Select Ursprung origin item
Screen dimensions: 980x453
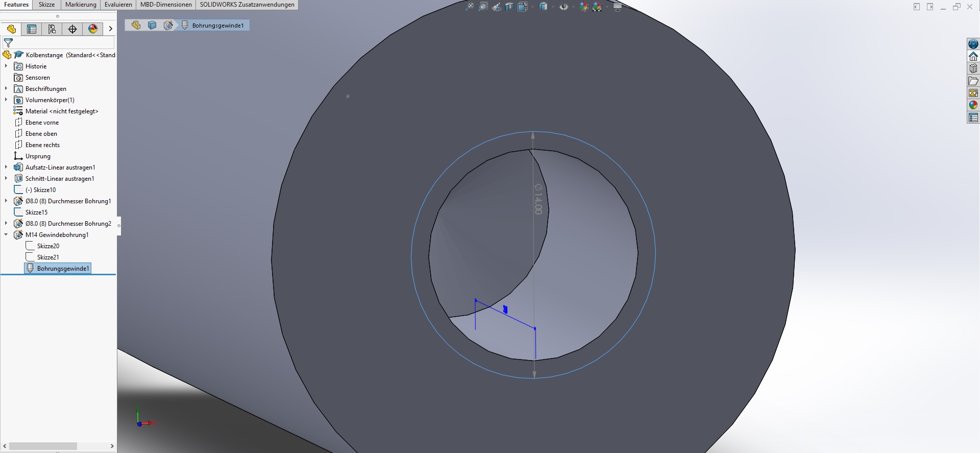pyautogui.click(x=33, y=156)
